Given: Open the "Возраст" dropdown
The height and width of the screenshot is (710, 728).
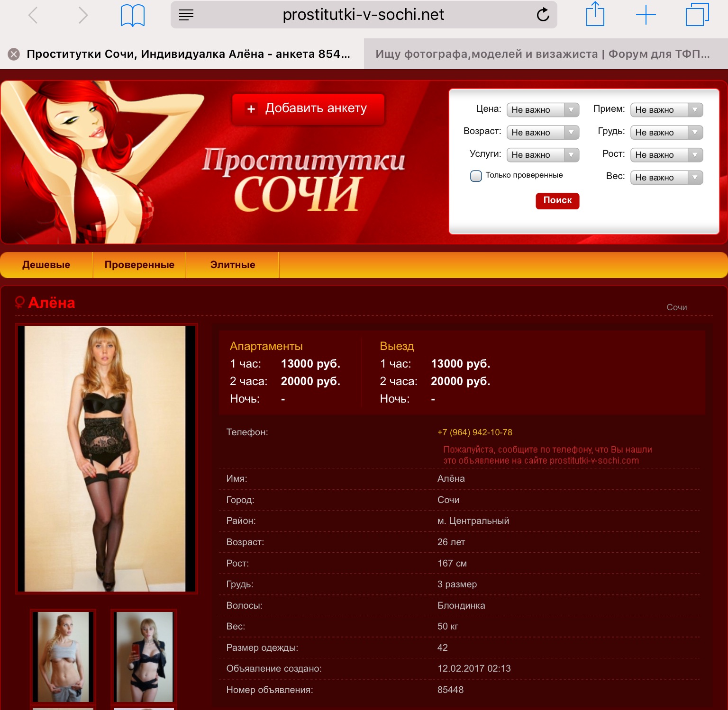Looking at the screenshot, I should click(543, 133).
